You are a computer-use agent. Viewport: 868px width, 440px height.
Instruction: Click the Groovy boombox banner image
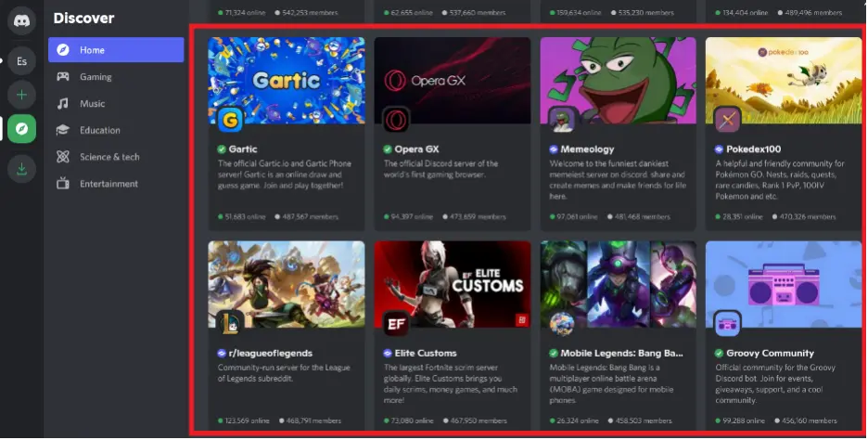784,284
